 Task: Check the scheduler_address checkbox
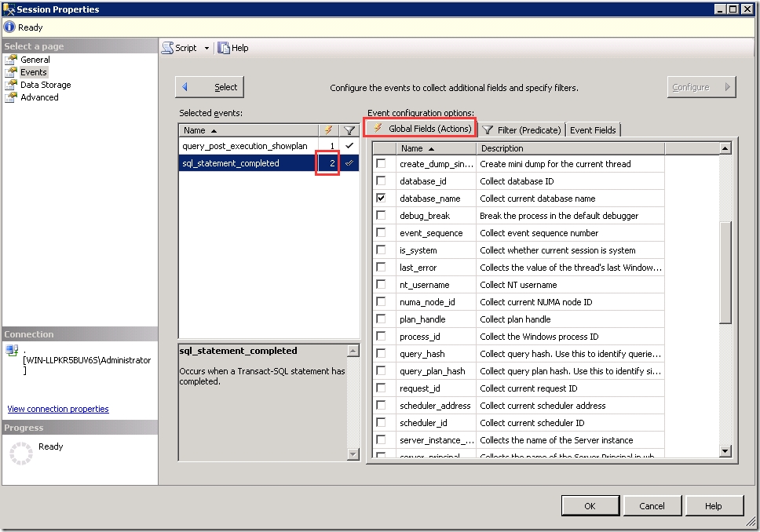tap(381, 405)
